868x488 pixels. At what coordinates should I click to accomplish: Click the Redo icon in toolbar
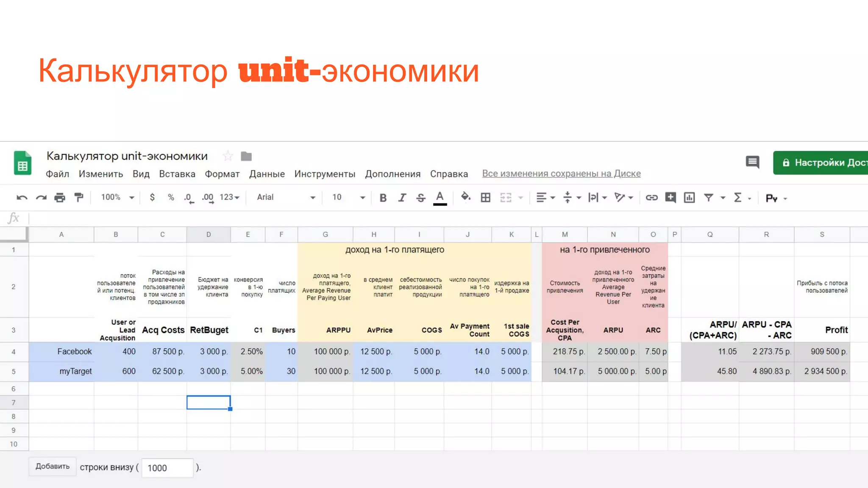41,197
